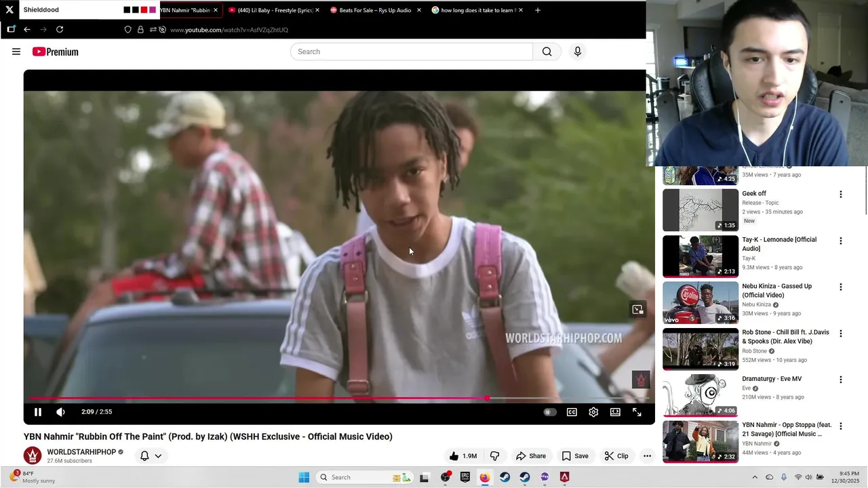
Task: Click the X logo on Shielddood bar
Action: click(x=9, y=10)
